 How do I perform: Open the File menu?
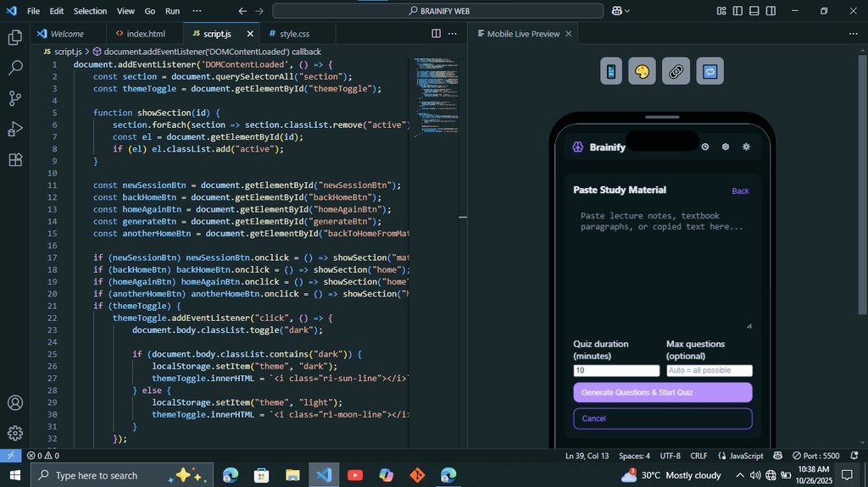tap(33, 10)
